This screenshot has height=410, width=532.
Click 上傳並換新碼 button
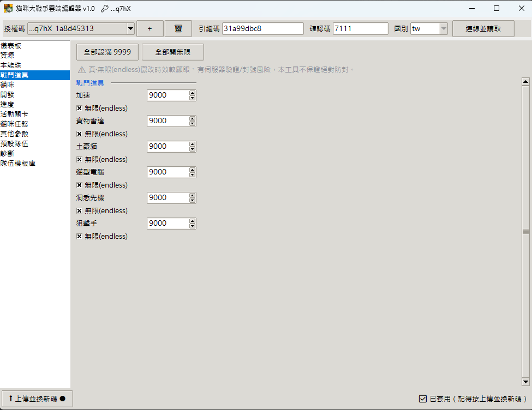tap(37, 399)
